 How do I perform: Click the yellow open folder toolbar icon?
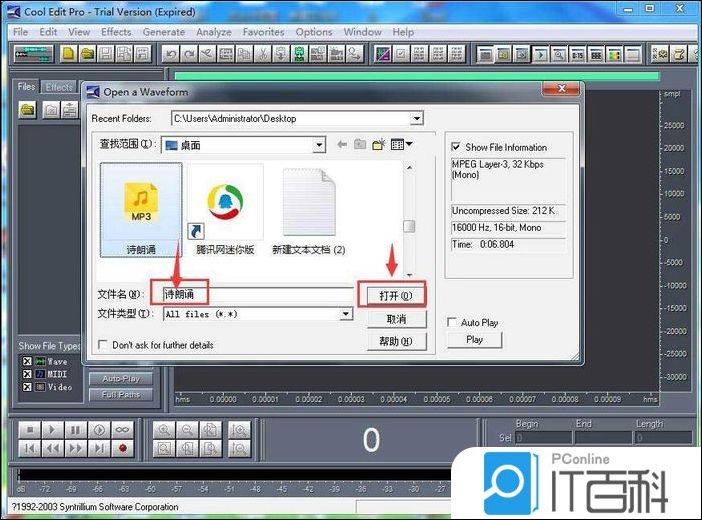click(x=87, y=54)
